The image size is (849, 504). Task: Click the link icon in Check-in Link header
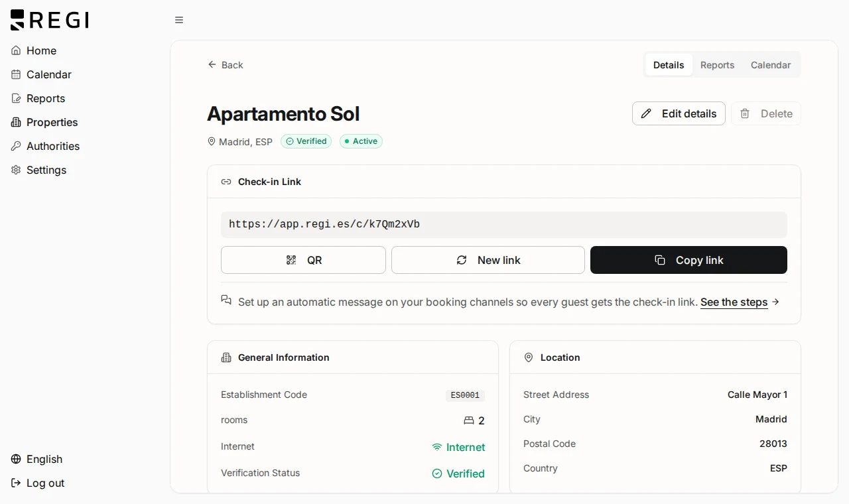point(226,182)
